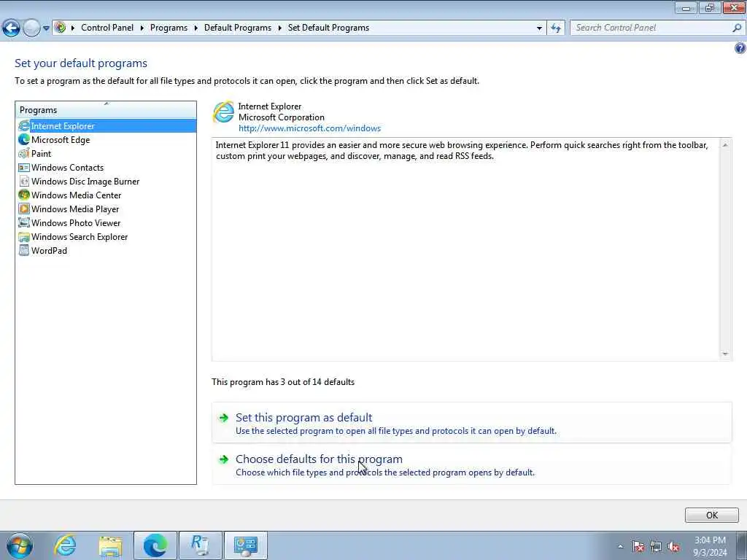Screen dimensions: 747x560
Task: Click large Internet Explorer logo in details pane
Action: coord(223,112)
